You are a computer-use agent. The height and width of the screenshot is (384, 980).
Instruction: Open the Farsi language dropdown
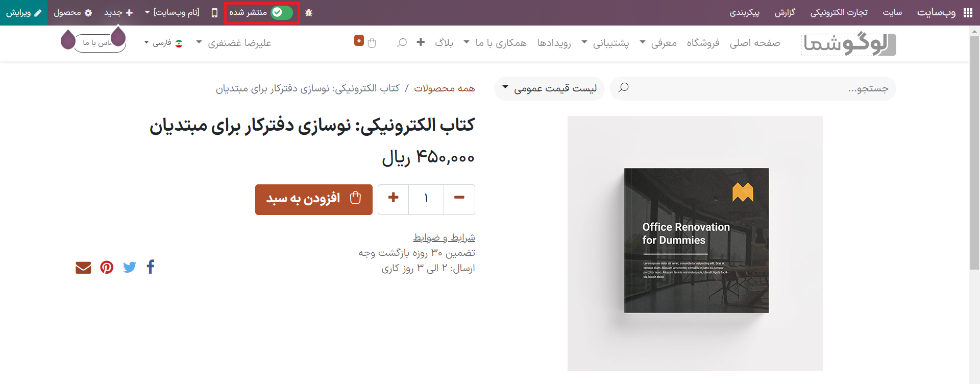[163, 43]
